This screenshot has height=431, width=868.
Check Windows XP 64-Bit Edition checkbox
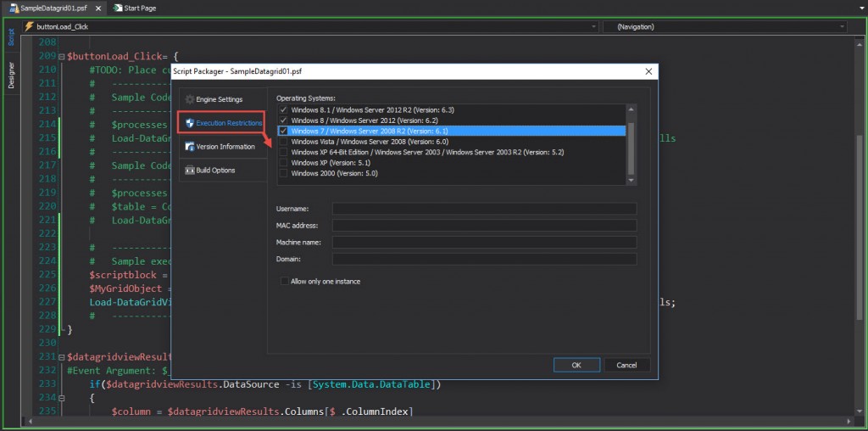tap(284, 152)
